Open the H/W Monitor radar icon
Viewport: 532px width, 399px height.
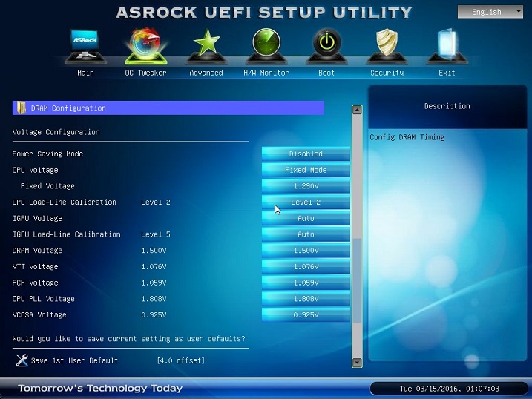click(x=266, y=46)
